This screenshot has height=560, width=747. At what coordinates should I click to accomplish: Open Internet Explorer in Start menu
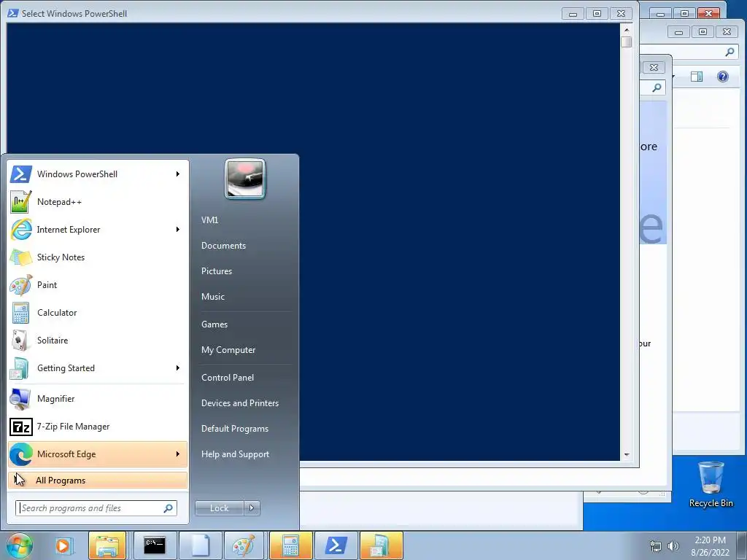tap(98, 230)
